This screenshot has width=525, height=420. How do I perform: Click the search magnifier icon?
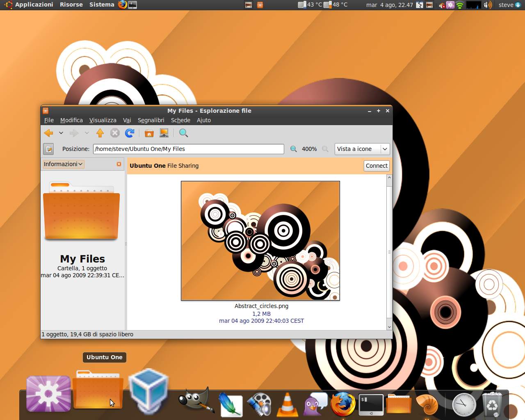click(x=183, y=133)
